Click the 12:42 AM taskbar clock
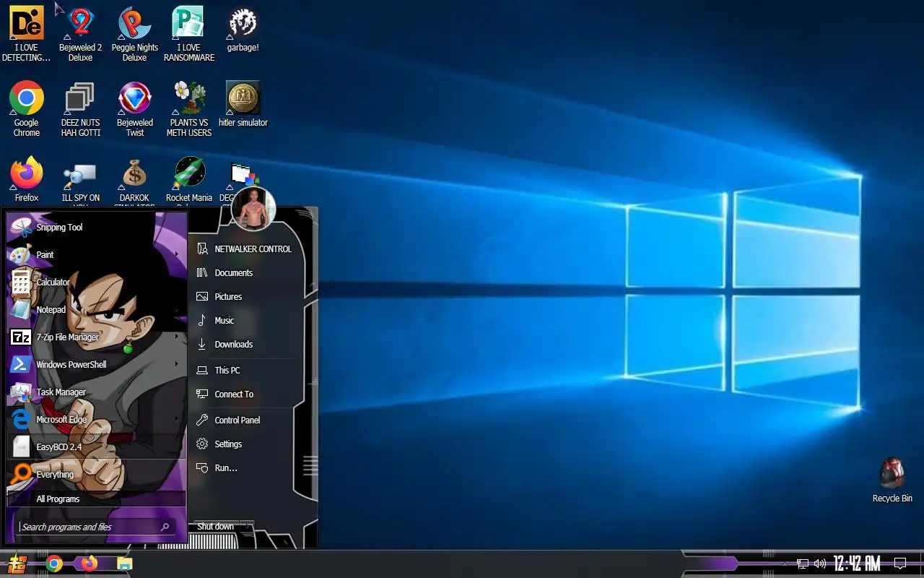This screenshot has width=924, height=578. (857, 564)
